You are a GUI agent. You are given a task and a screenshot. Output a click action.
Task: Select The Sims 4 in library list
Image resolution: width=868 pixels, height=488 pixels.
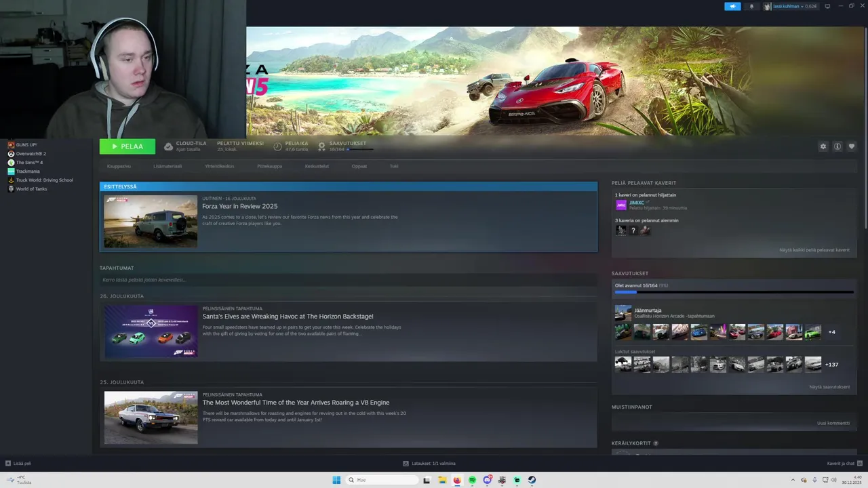[25, 163]
